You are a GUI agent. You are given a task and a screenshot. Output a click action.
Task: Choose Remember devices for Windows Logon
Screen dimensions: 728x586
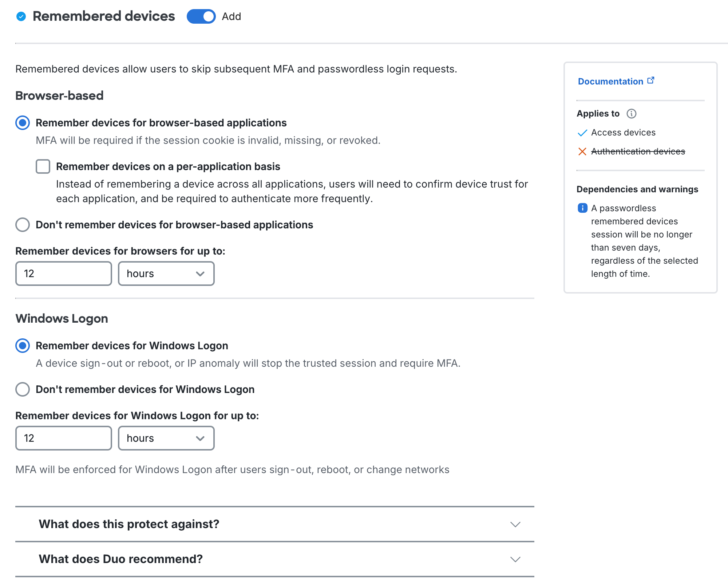[x=22, y=346]
